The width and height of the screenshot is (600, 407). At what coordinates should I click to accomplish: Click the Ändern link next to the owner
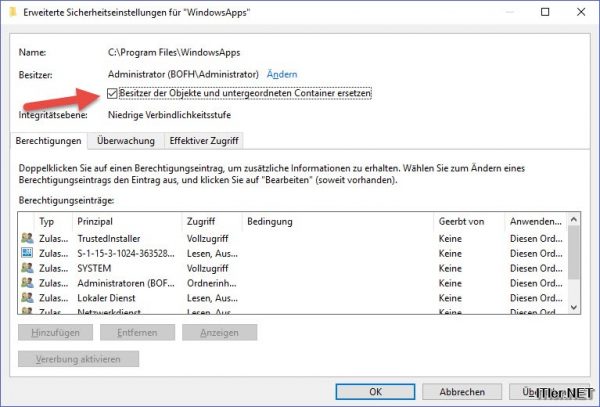(x=282, y=75)
